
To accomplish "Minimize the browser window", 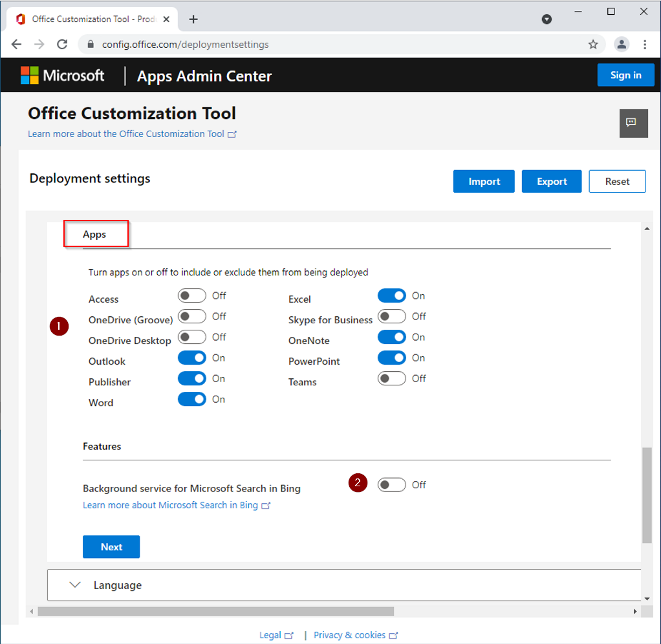I will click(578, 12).
